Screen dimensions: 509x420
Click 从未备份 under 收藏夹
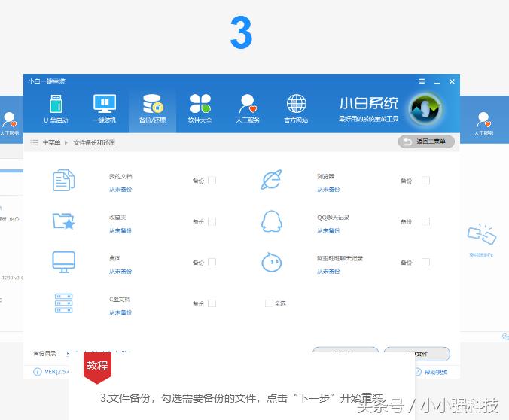(120, 230)
